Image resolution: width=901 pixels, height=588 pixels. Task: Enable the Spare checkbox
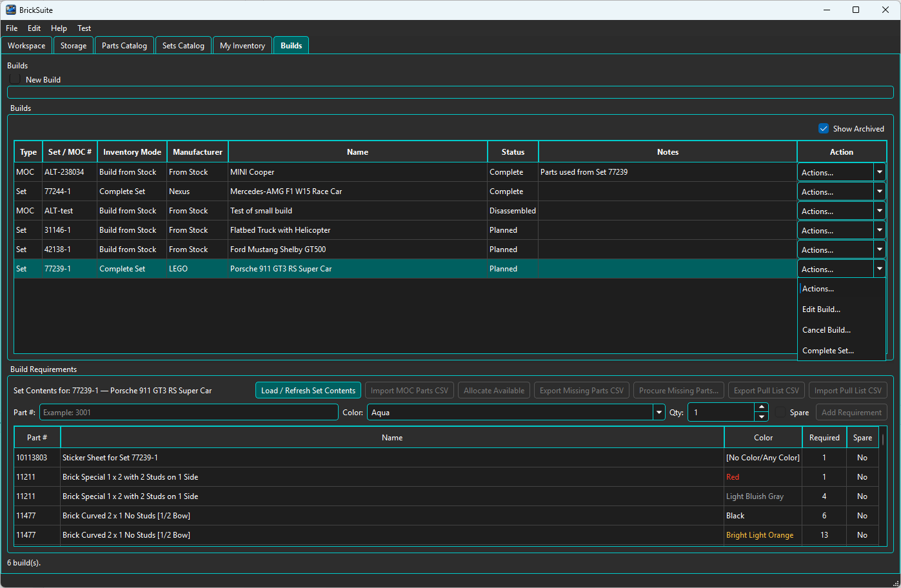tap(781, 412)
